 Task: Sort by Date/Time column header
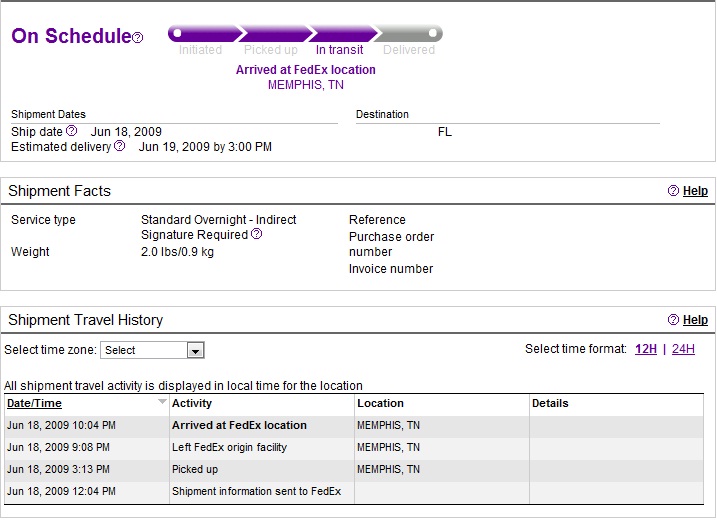tap(34, 403)
